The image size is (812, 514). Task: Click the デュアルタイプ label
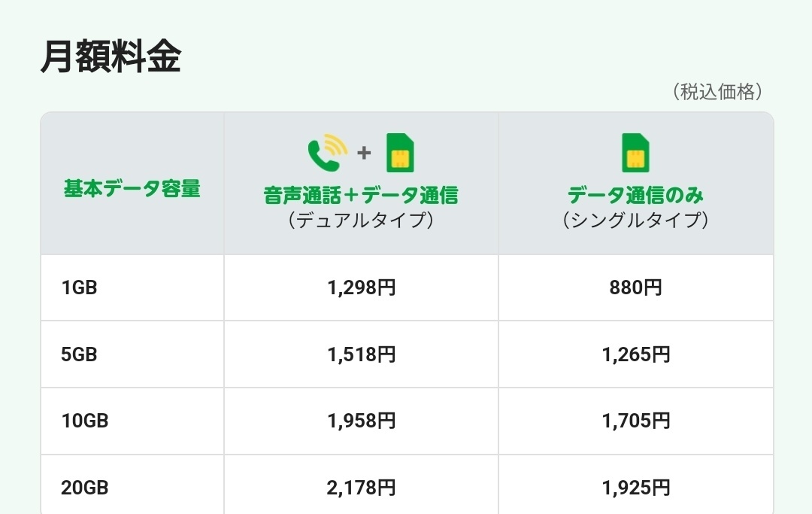coord(361,220)
